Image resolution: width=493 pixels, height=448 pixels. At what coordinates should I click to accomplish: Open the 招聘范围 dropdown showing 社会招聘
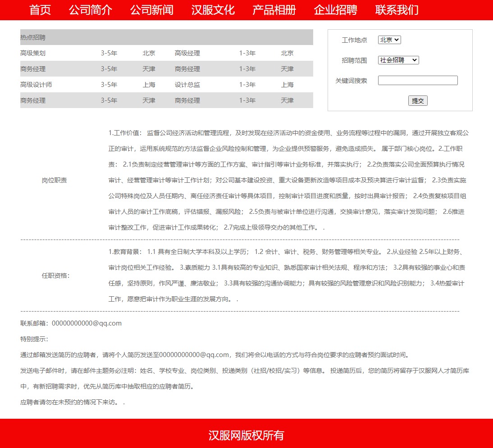coord(398,60)
